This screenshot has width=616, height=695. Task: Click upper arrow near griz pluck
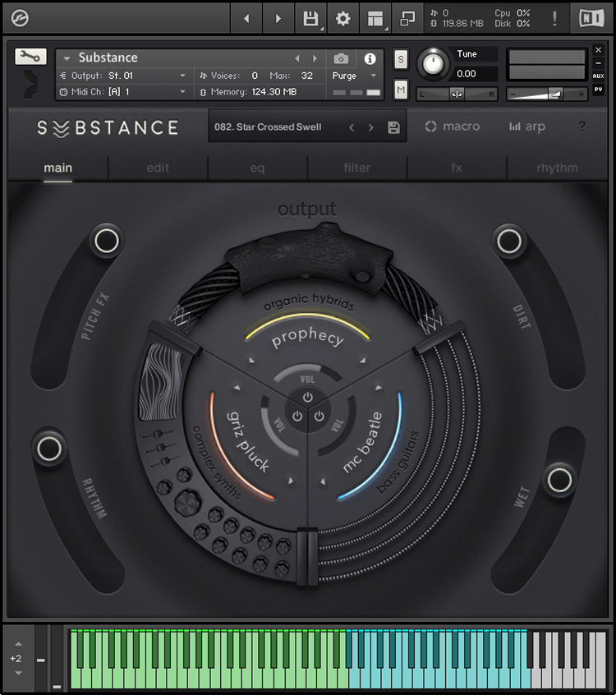tap(237, 388)
